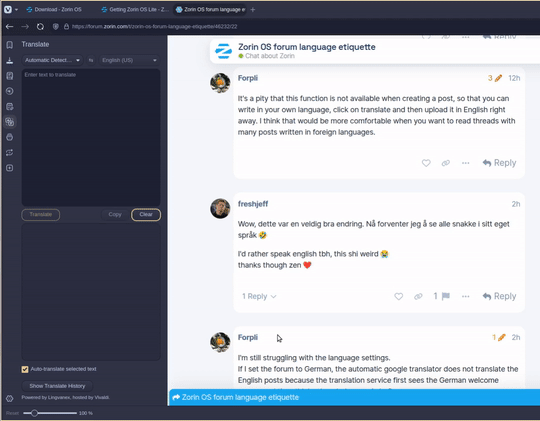Click the translation output area

point(91,291)
